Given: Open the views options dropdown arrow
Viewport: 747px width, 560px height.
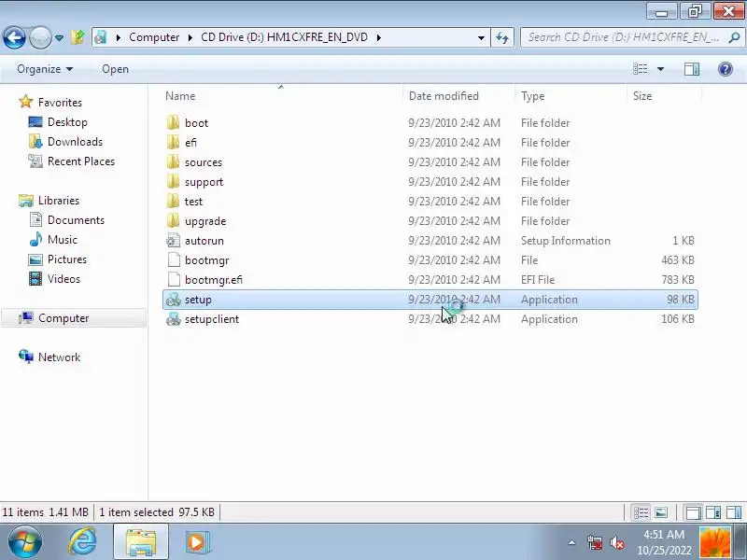Looking at the screenshot, I should coord(661,69).
